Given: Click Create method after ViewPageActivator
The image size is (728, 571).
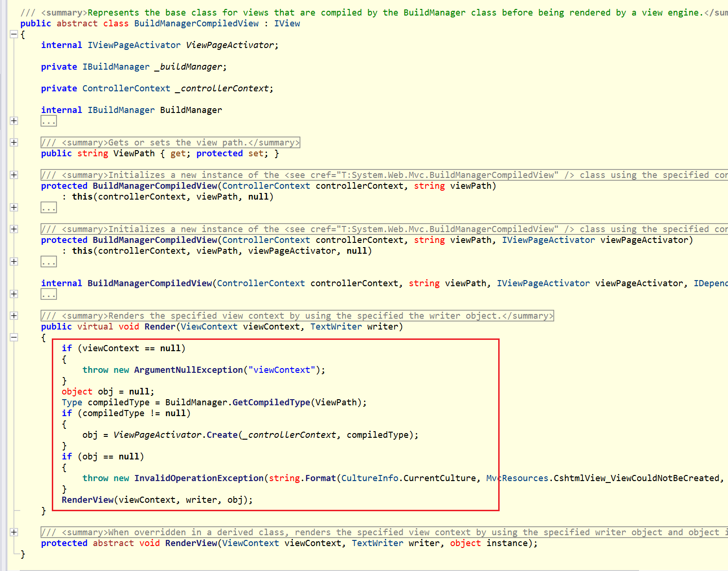Looking at the screenshot, I should pos(222,435).
